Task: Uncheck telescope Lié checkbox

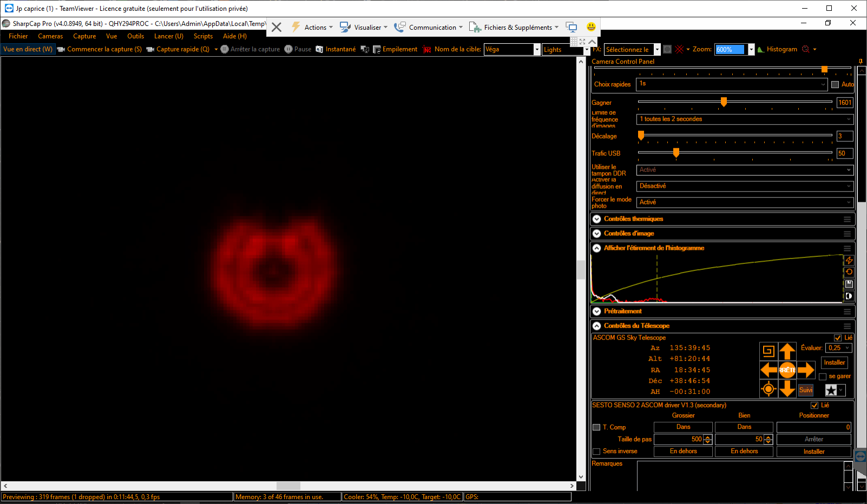Action: coord(838,337)
